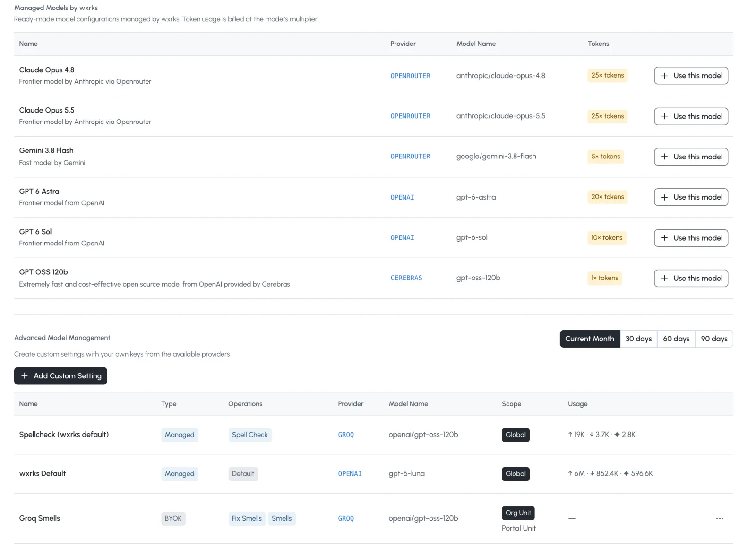Click the Default operation tag

tap(243, 474)
